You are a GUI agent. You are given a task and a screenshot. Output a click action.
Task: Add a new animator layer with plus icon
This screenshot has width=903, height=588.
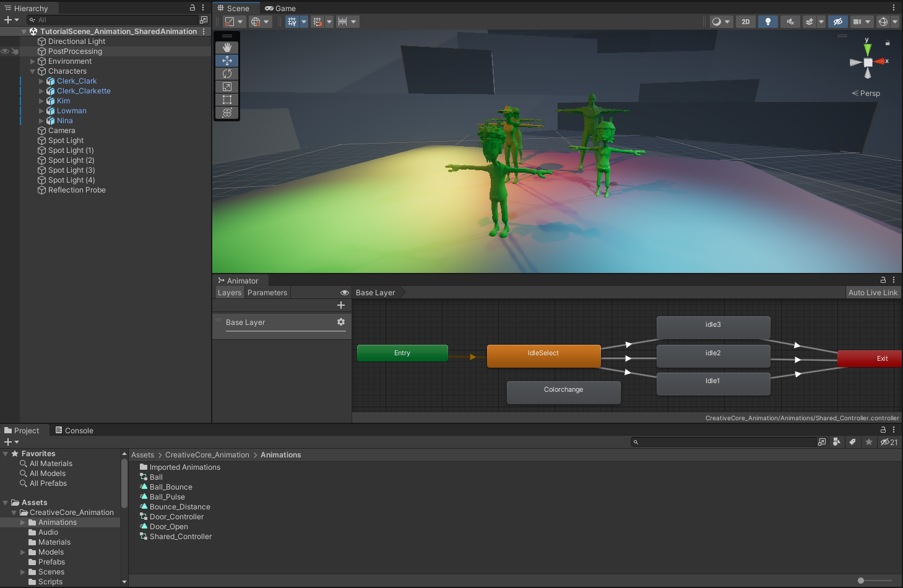(341, 305)
